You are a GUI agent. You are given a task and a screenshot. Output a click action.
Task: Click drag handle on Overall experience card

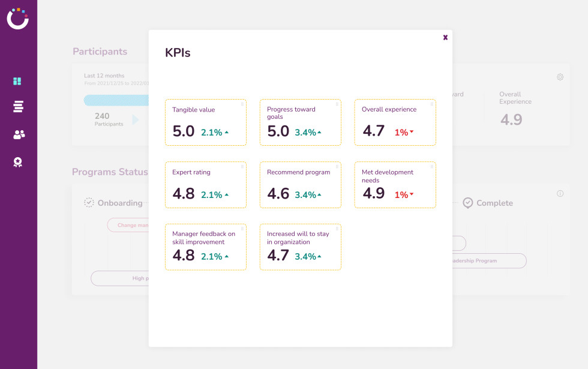click(x=431, y=104)
